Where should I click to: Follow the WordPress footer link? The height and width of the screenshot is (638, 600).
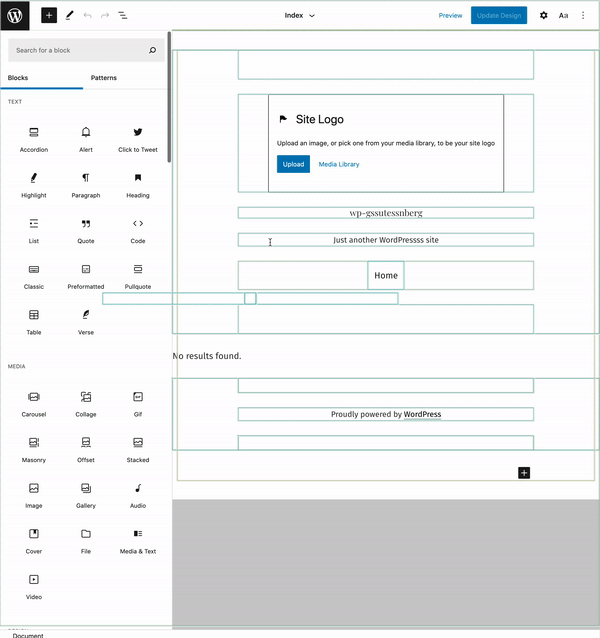coord(422,414)
